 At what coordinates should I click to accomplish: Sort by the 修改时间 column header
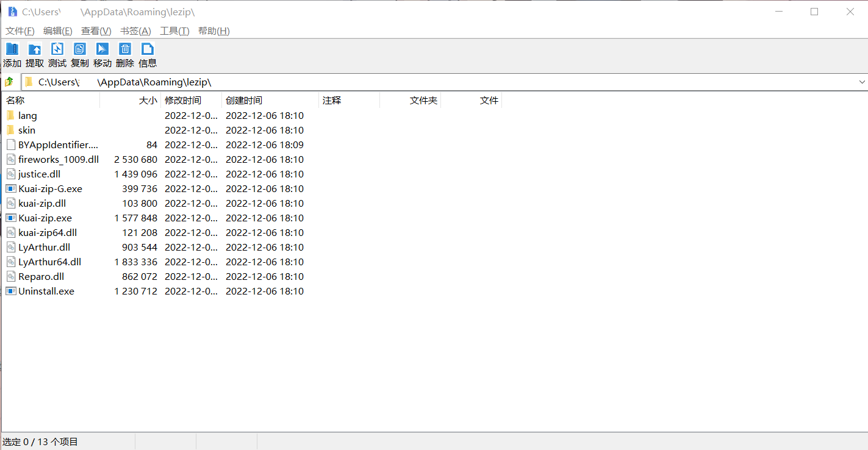(x=191, y=101)
